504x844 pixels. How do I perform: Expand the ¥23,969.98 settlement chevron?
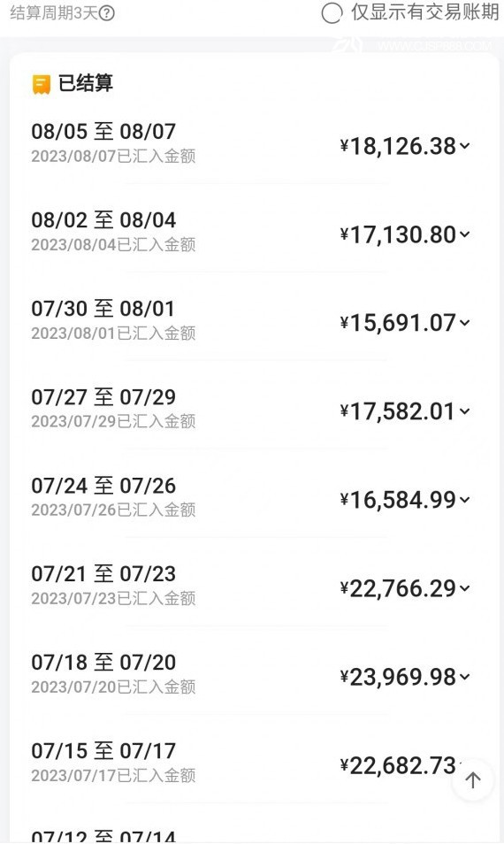coord(465,677)
